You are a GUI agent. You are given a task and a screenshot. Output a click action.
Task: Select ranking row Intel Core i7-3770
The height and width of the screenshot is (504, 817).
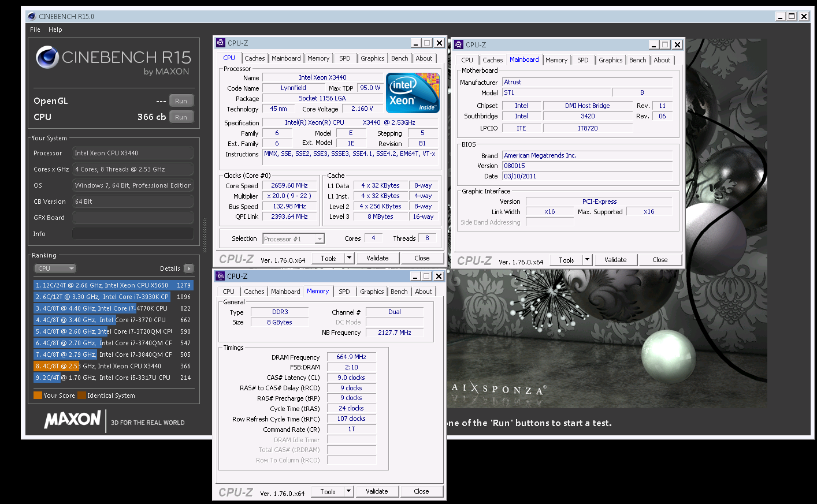click(x=113, y=320)
